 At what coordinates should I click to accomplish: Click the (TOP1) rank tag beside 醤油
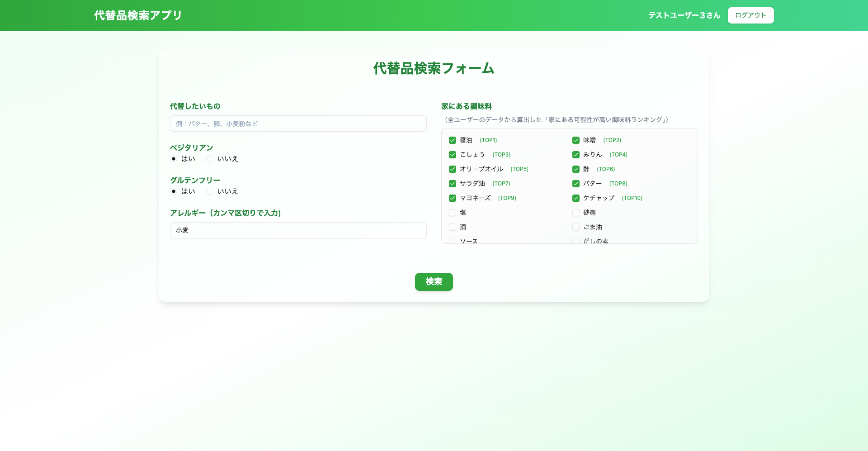[488, 140]
